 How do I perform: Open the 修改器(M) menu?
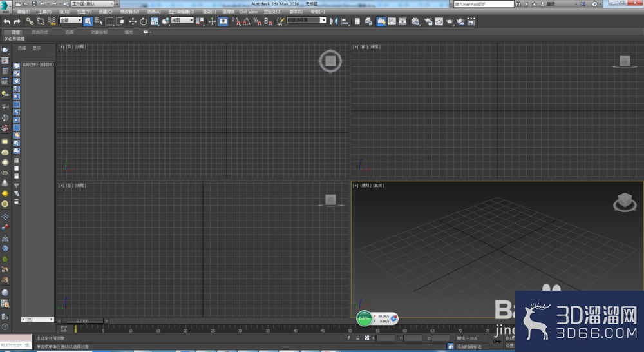pos(129,12)
